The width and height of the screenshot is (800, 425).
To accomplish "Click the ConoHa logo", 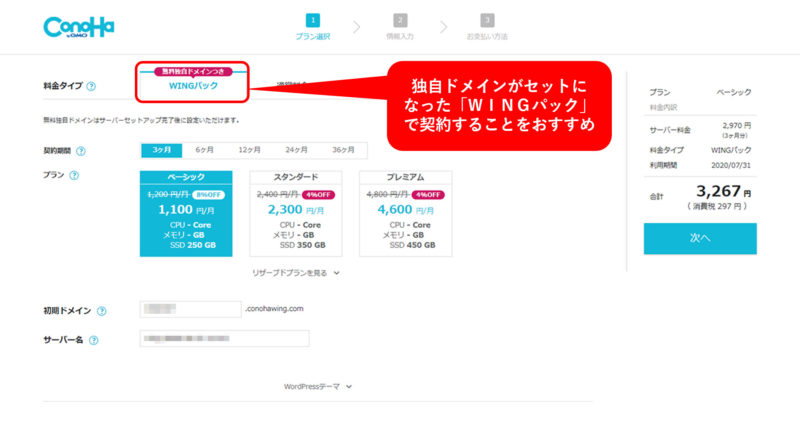I will 79,28.
